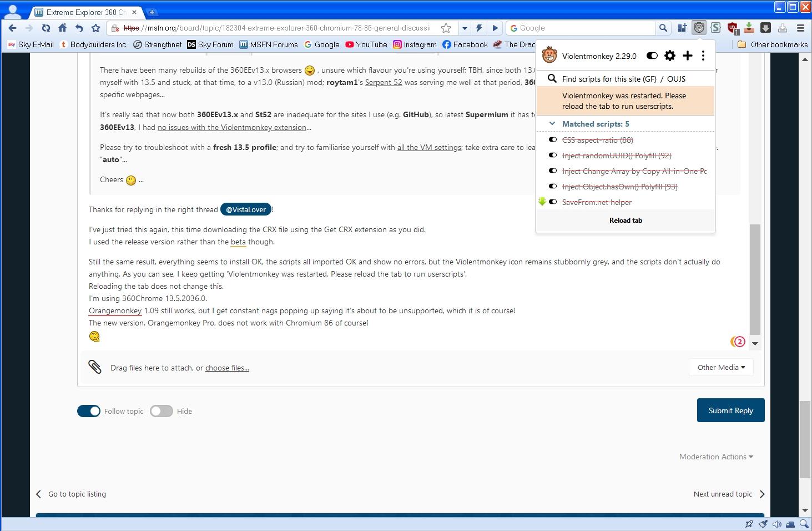Click the search magnifier button
The image size is (812, 531).
(x=663, y=28)
